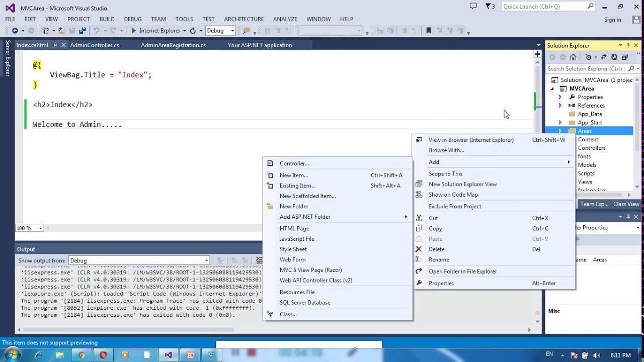
Task: Click Solution Explorer Home icon
Action: pos(573,57)
